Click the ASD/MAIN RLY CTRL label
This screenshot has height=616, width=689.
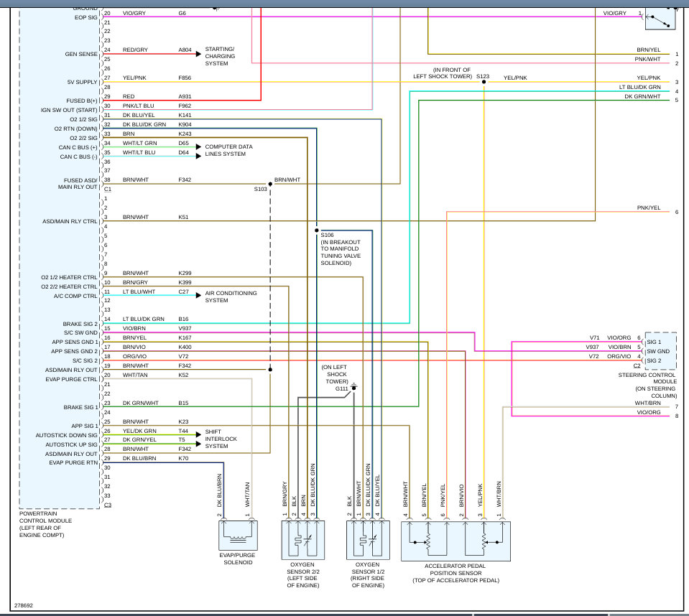pyautogui.click(x=70, y=221)
